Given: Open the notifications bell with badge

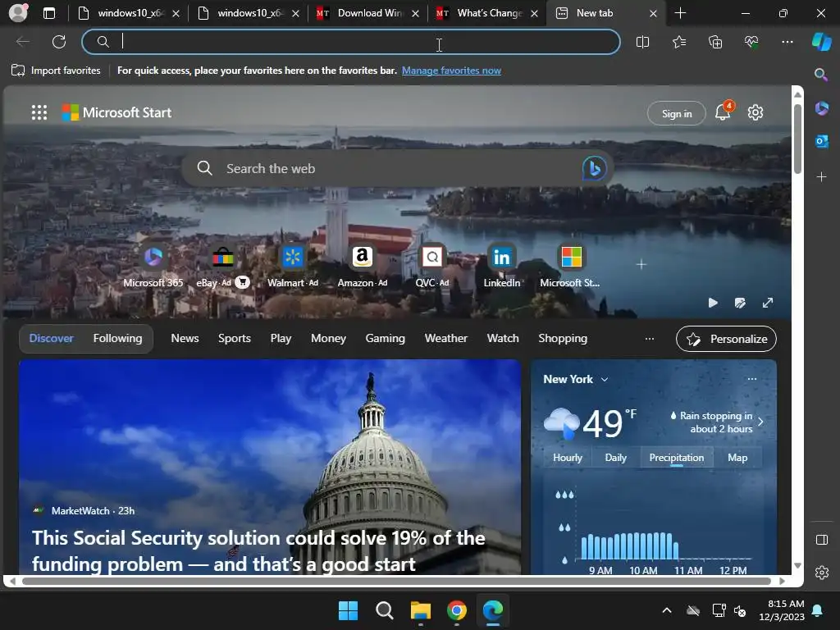Looking at the screenshot, I should pos(723,112).
